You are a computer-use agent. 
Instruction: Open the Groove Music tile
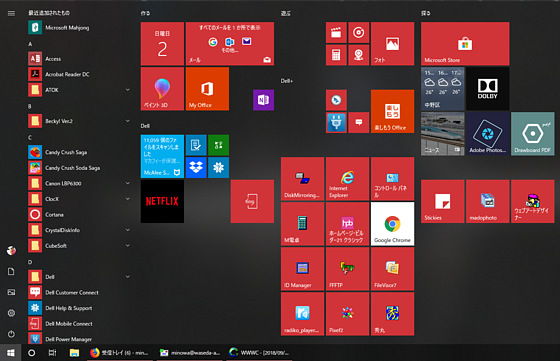[x=359, y=32]
